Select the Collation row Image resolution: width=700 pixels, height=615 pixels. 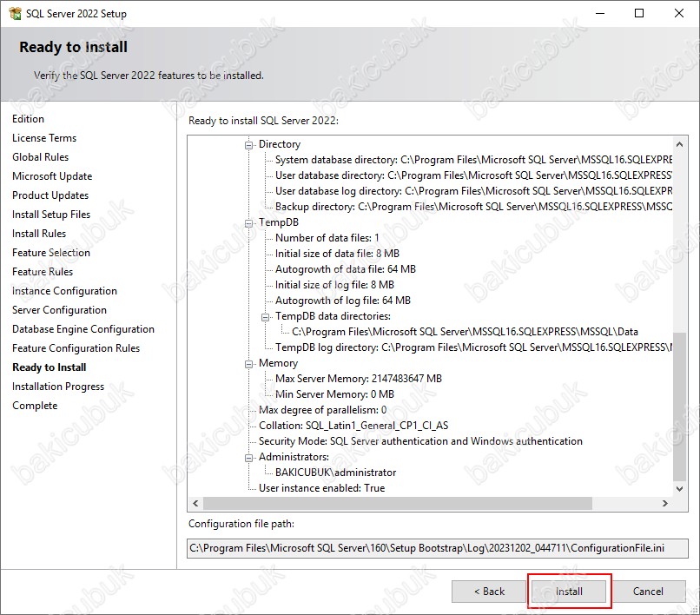point(353,426)
